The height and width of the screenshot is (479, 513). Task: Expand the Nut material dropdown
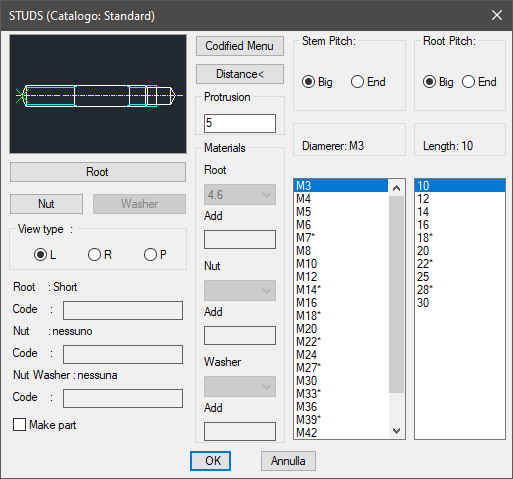coord(240,290)
